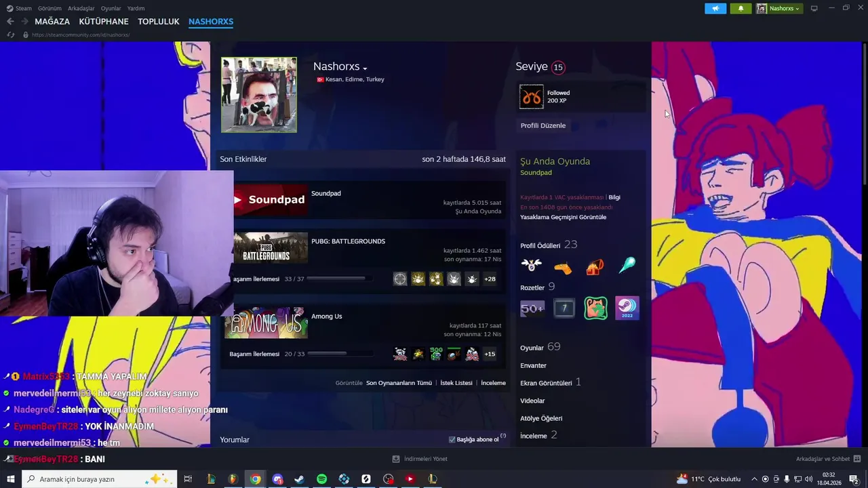Open the Arkadaşlar menu

pyautogui.click(x=81, y=8)
